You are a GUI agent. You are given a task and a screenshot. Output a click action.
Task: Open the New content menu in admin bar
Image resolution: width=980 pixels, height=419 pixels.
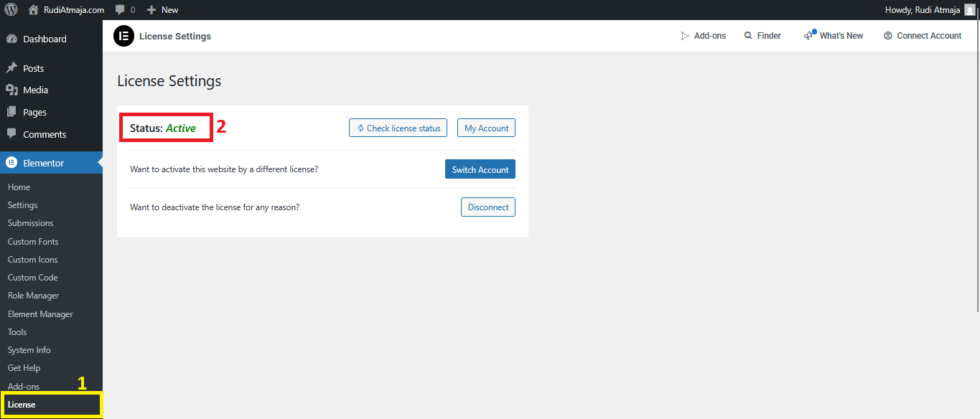162,10
